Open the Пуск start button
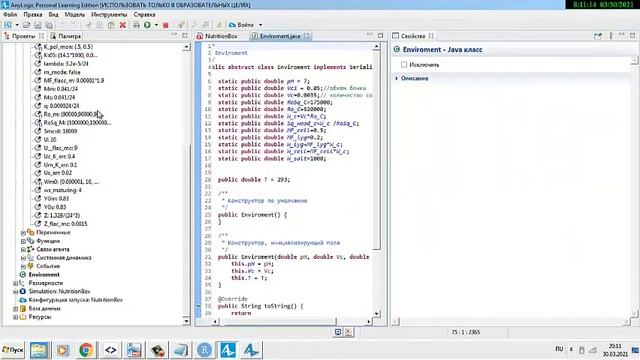 13,350
